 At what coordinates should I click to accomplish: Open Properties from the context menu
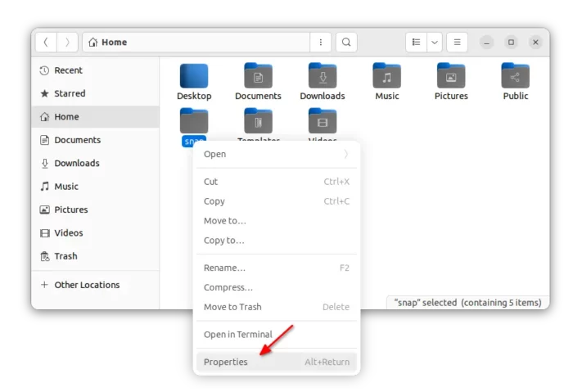(x=277, y=362)
